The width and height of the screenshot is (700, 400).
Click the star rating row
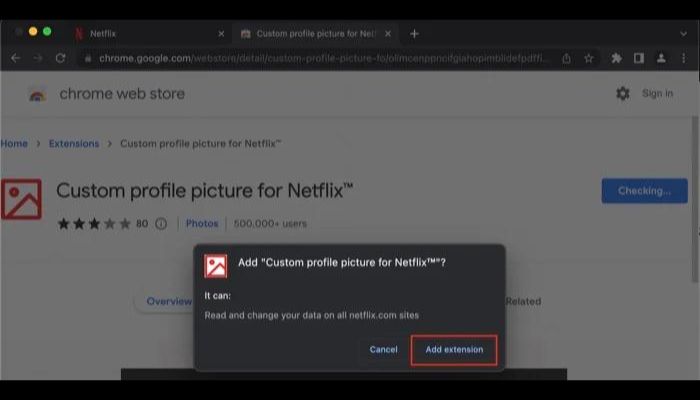[94, 224]
